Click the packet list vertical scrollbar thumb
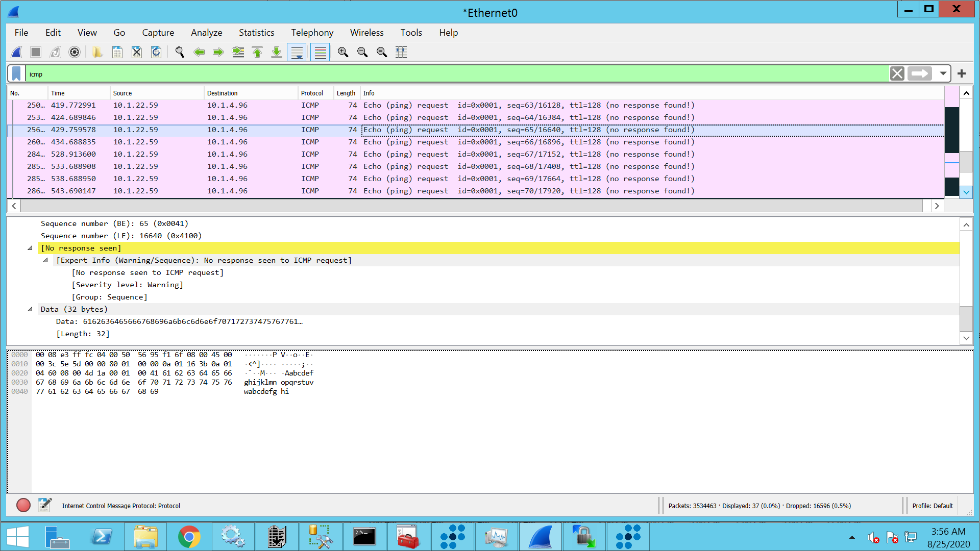Viewport: 980px width, 551px height. coord(966,162)
